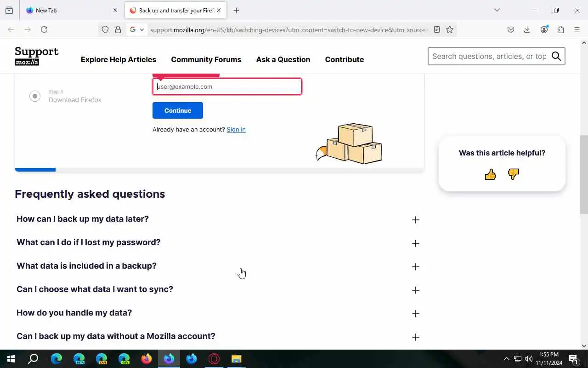
Task: Switch to the New Tab tab
Action: (72, 10)
